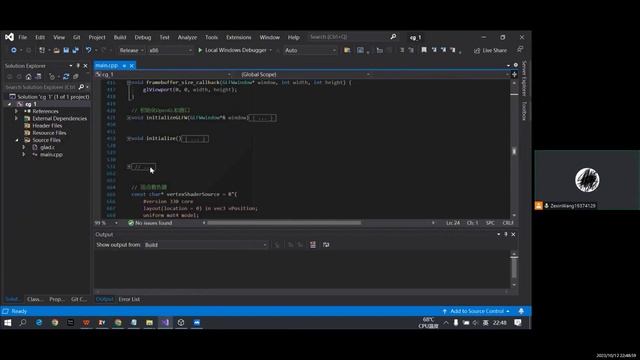
Task: Open the File menu
Action: 22,37
